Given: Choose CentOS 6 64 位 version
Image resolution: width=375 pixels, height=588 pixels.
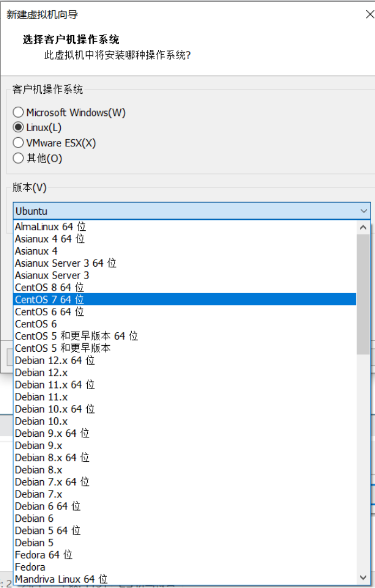Looking at the screenshot, I should click(185, 312).
